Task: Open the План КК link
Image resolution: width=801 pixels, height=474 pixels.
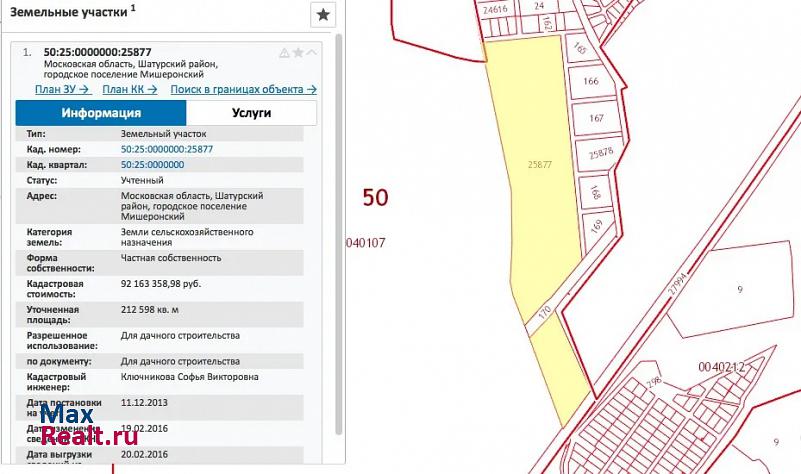Action: point(131,89)
